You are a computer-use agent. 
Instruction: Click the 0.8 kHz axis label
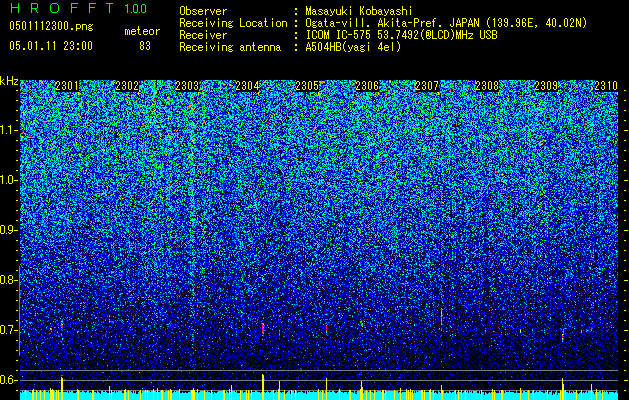[x=9, y=280]
